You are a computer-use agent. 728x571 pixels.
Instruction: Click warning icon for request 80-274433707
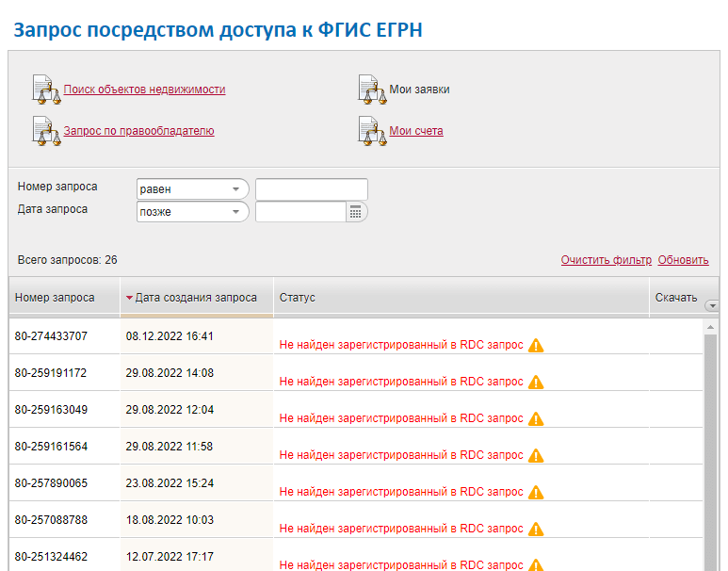click(x=536, y=346)
